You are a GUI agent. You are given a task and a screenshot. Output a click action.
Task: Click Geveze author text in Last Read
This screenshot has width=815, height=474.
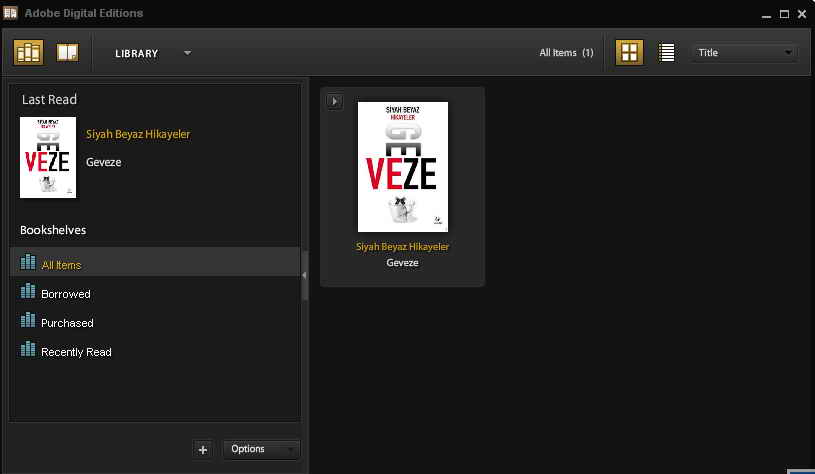(103, 162)
